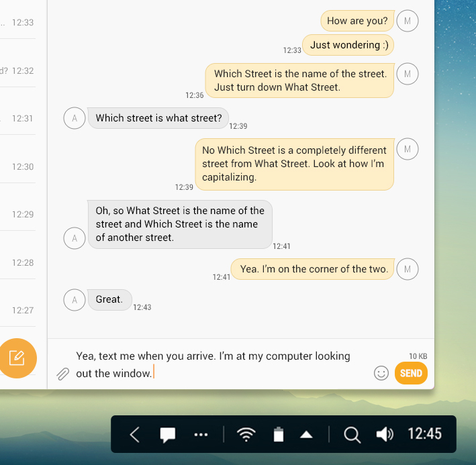
Task: Open the Wi-Fi status icon
Action: (x=246, y=434)
